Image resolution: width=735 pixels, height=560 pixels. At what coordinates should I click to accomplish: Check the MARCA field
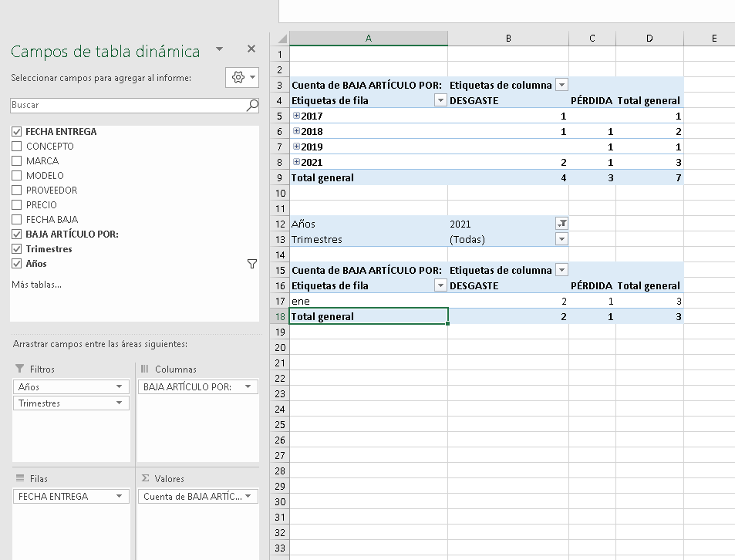click(x=17, y=160)
